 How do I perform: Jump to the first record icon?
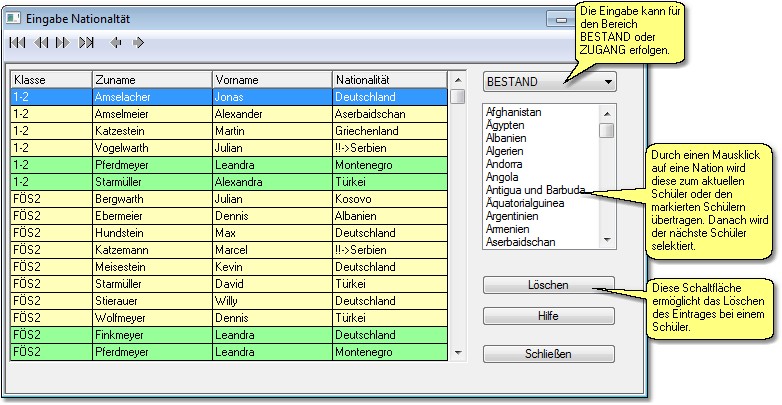16,43
